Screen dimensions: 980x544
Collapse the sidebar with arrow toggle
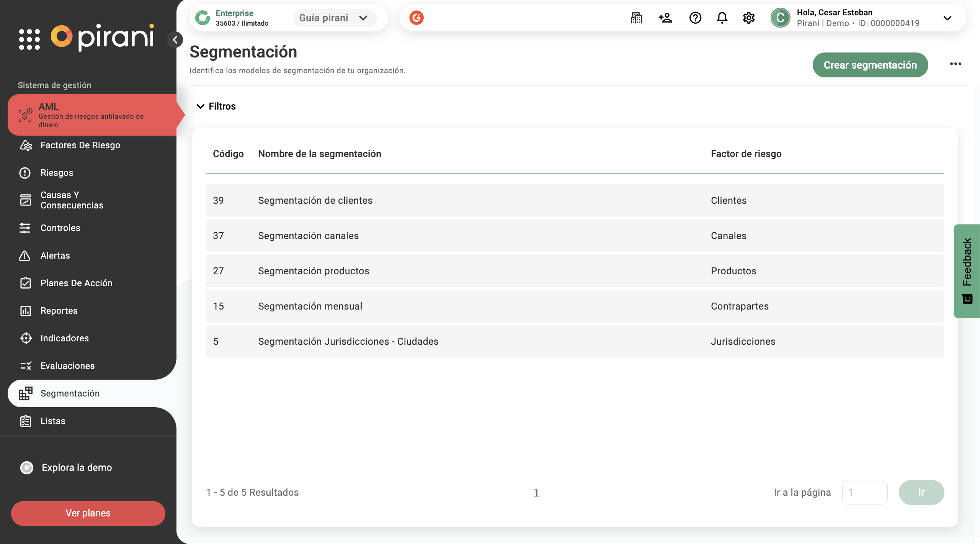click(175, 39)
